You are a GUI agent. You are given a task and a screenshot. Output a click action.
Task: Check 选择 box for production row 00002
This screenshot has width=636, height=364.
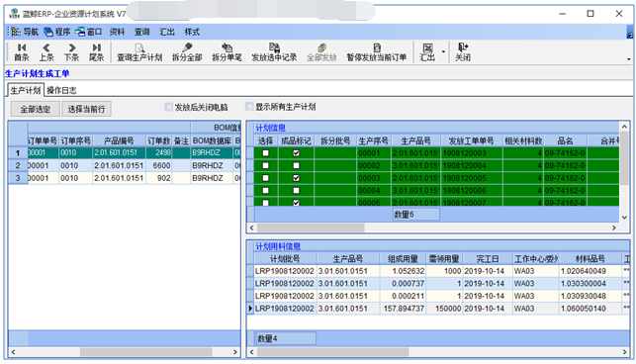tap(266, 165)
